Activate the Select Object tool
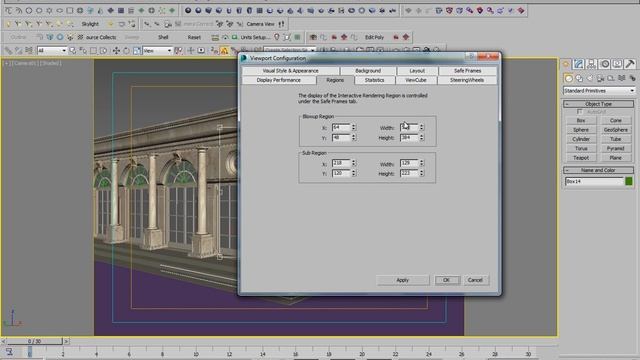This screenshot has width=640, height=360. [73, 51]
